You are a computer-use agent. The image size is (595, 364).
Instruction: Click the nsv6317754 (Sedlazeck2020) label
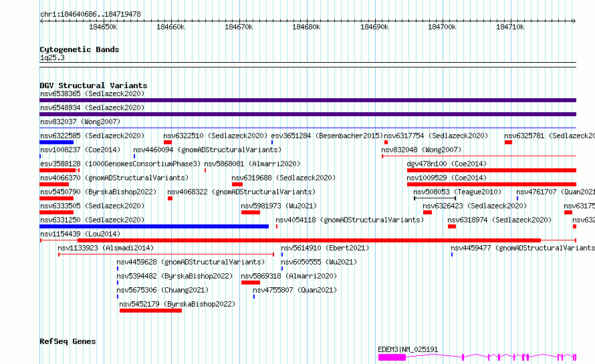(436, 136)
